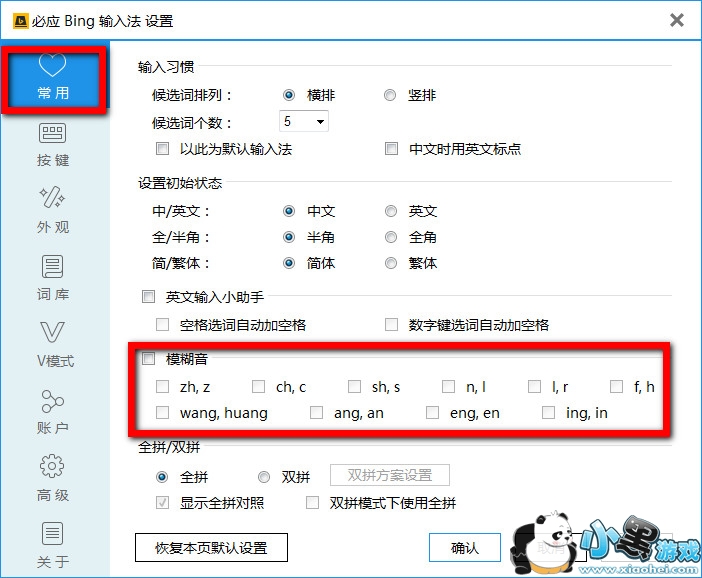Check 双拼模式下使用全拼

pos(312,503)
